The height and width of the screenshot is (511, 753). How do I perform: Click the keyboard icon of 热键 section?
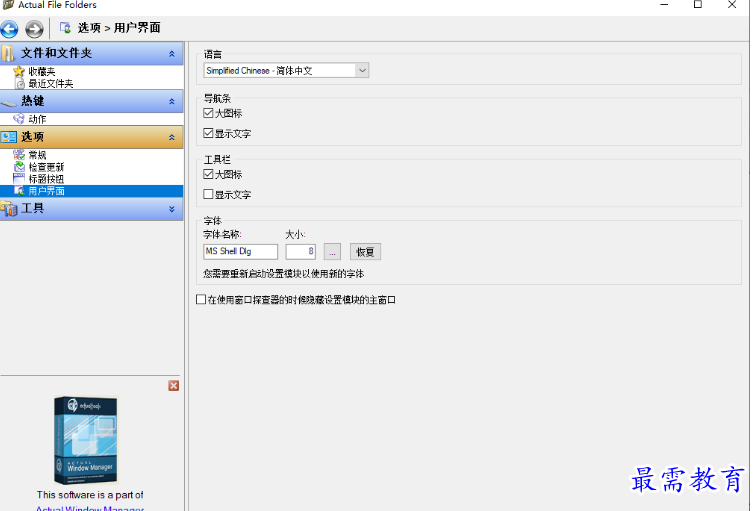(9, 102)
